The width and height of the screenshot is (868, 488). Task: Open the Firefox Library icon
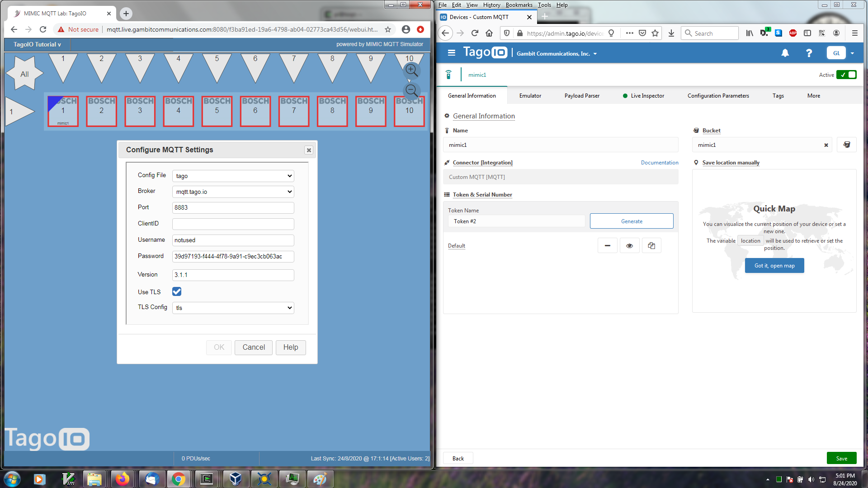[x=750, y=33]
